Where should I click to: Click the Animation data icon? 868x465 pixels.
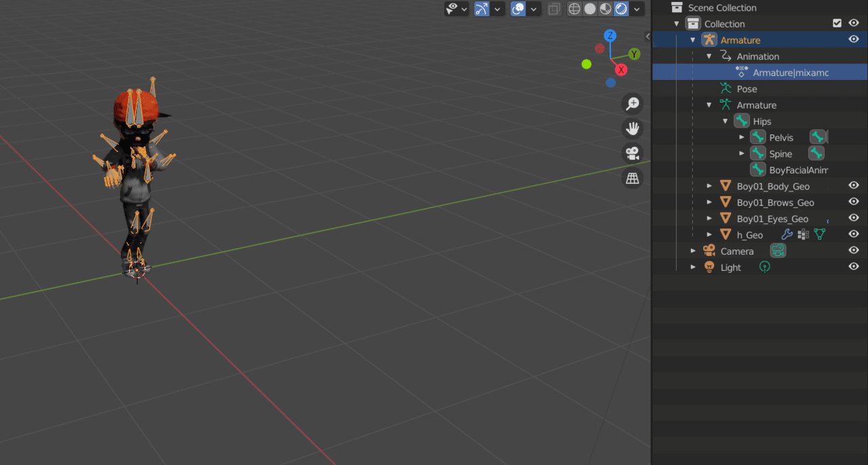726,56
